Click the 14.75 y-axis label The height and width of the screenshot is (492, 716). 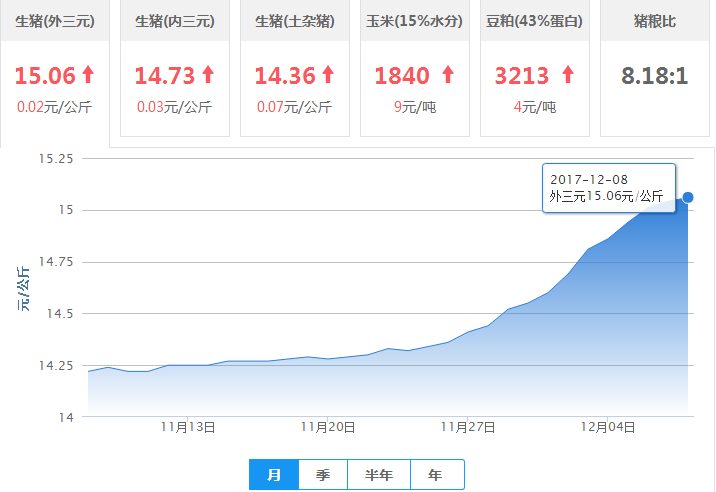coord(56,262)
